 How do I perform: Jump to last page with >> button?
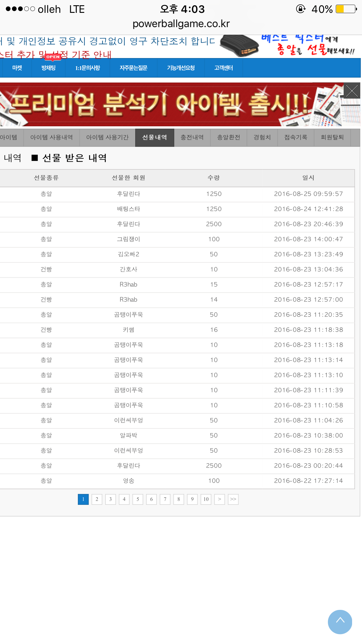[x=233, y=499]
